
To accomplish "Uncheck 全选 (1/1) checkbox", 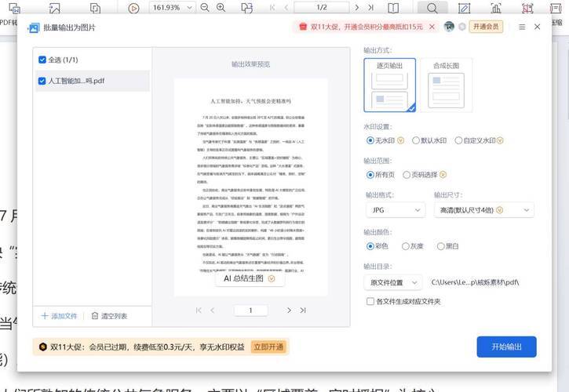I will pyautogui.click(x=42, y=60).
